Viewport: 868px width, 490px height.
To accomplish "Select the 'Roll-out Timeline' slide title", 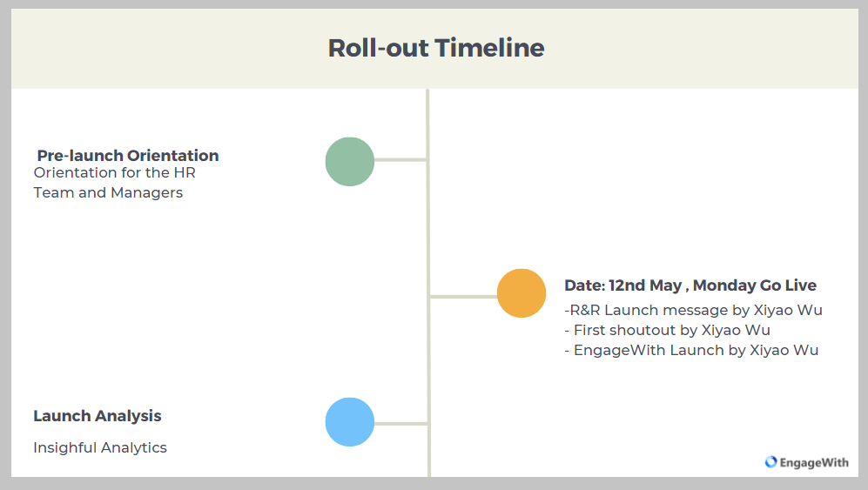I will [x=435, y=48].
